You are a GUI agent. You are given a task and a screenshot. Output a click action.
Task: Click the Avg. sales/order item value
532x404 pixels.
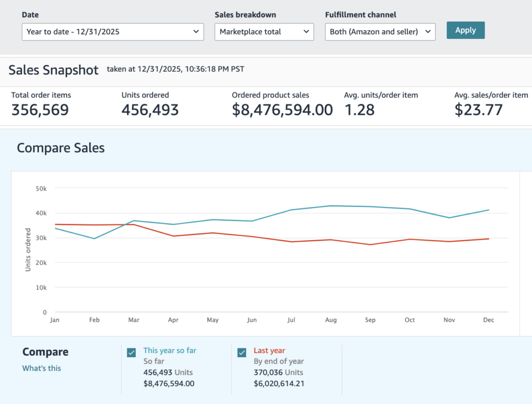(x=478, y=110)
